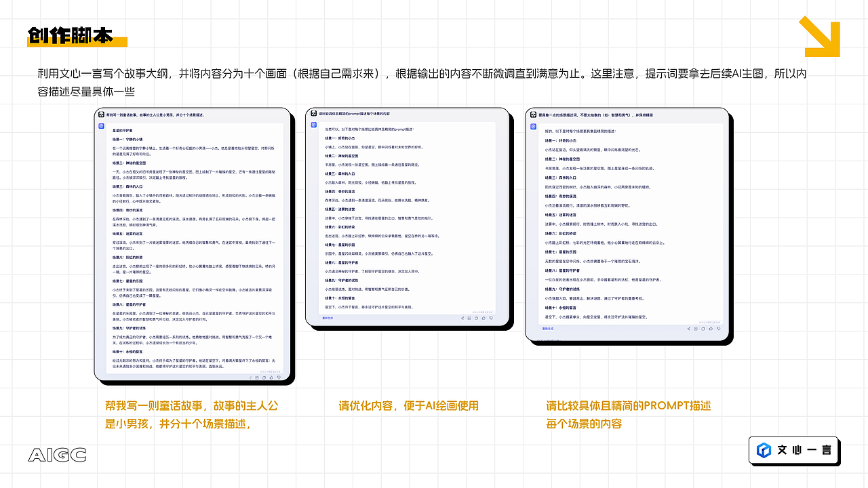
Task: Click 重新生成 in the 要具象一点 chat
Action: click(547, 329)
